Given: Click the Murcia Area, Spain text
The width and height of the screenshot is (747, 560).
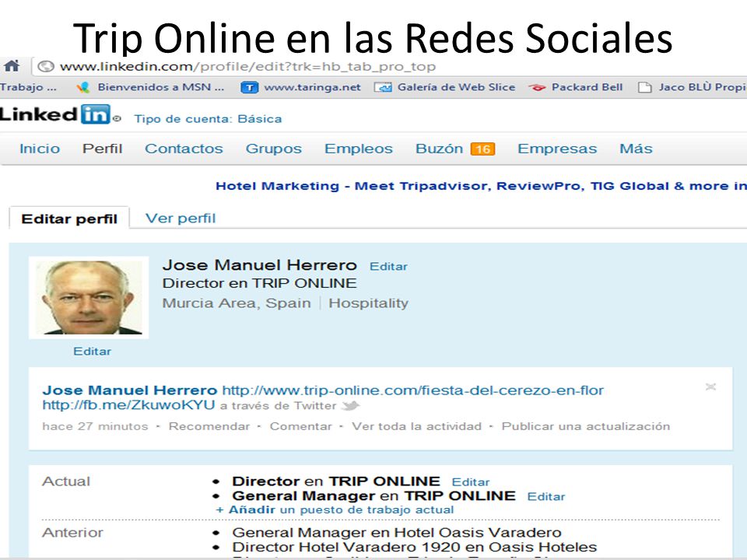Looking at the screenshot, I should point(237,303).
